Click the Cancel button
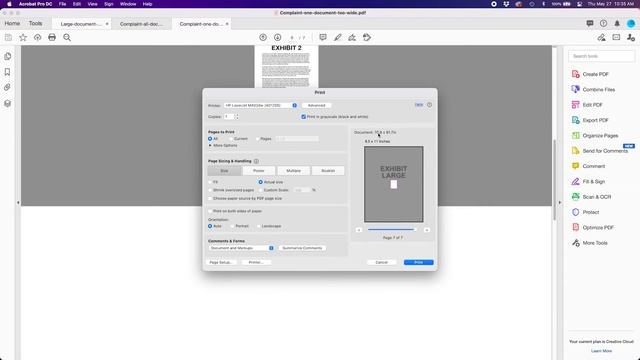 (x=381, y=262)
